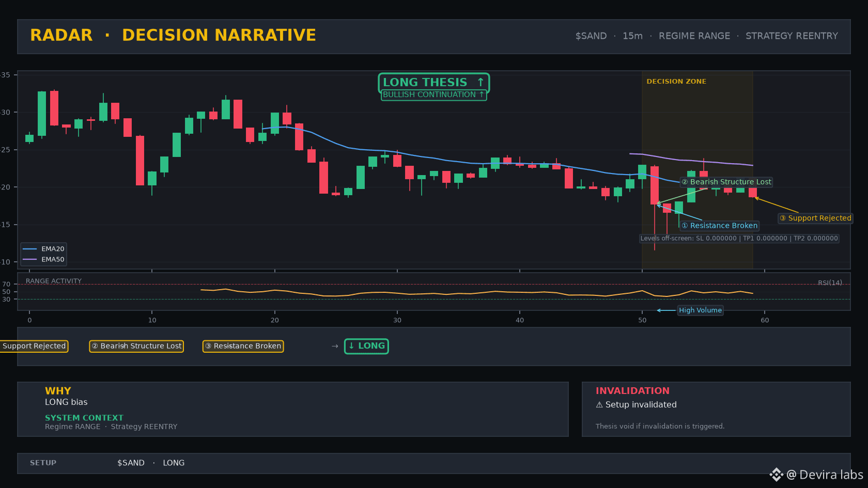Click the RSI(14) label
The image size is (868, 488).
pos(830,283)
